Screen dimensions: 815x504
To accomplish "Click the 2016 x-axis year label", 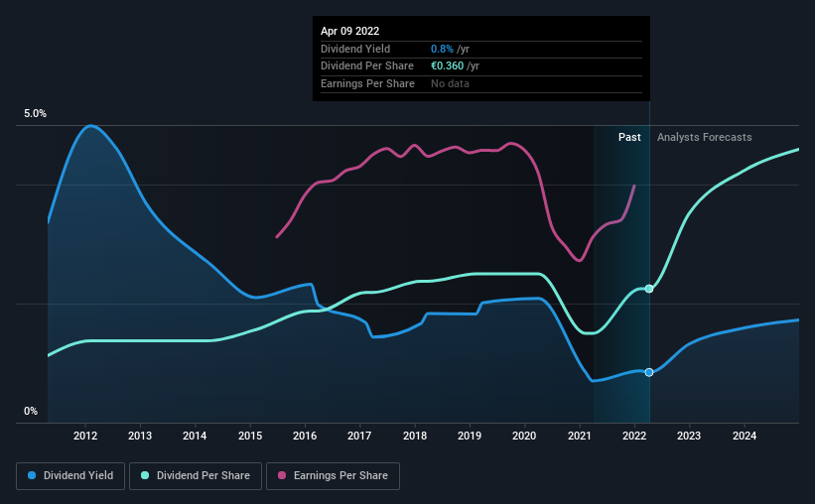I will (305, 436).
